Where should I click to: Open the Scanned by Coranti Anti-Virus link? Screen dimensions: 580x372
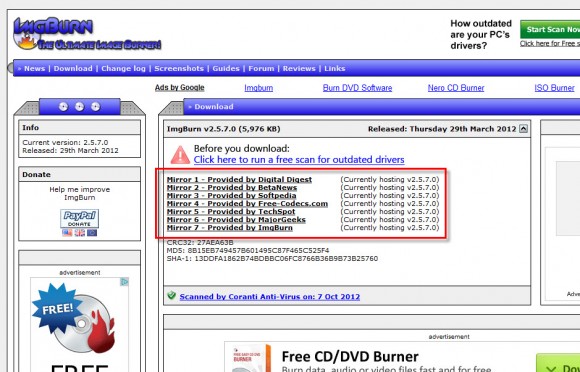click(x=270, y=297)
